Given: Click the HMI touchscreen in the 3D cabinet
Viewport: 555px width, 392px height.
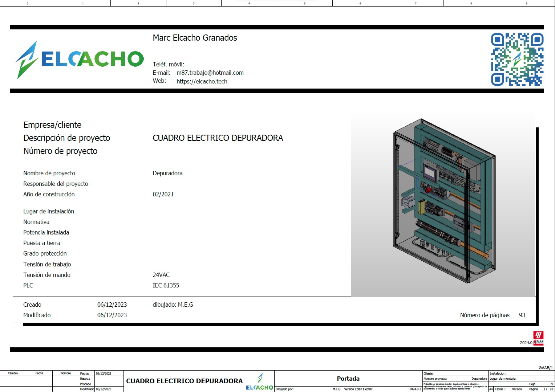Looking at the screenshot, I should (x=430, y=172).
